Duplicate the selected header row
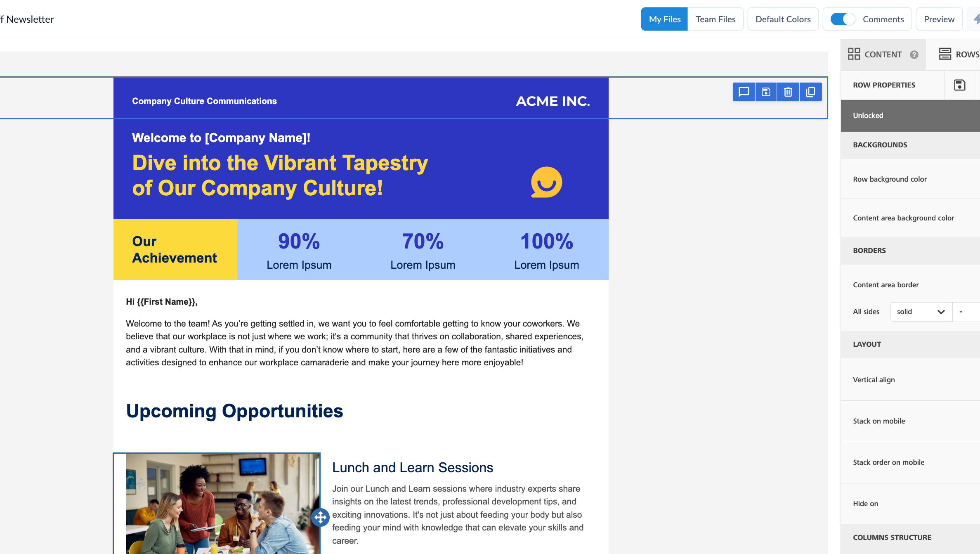980x554 pixels. click(x=810, y=92)
